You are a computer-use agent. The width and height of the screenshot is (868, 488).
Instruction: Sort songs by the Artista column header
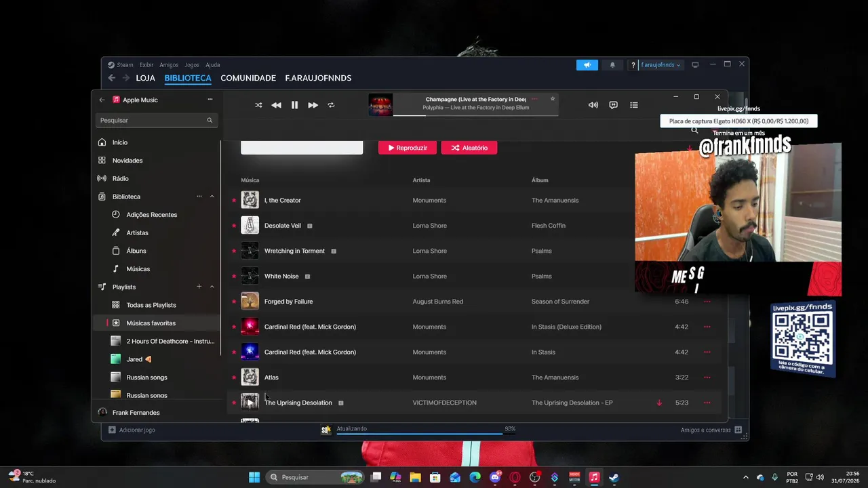(x=421, y=180)
